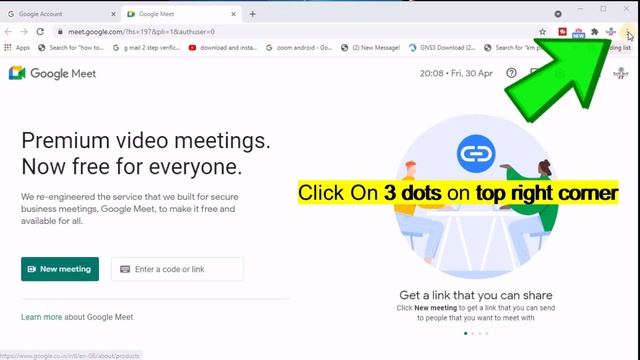Open the 'Search for "km p...' bookmark
Viewport: 640px width, 360px height.
click(514, 48)
